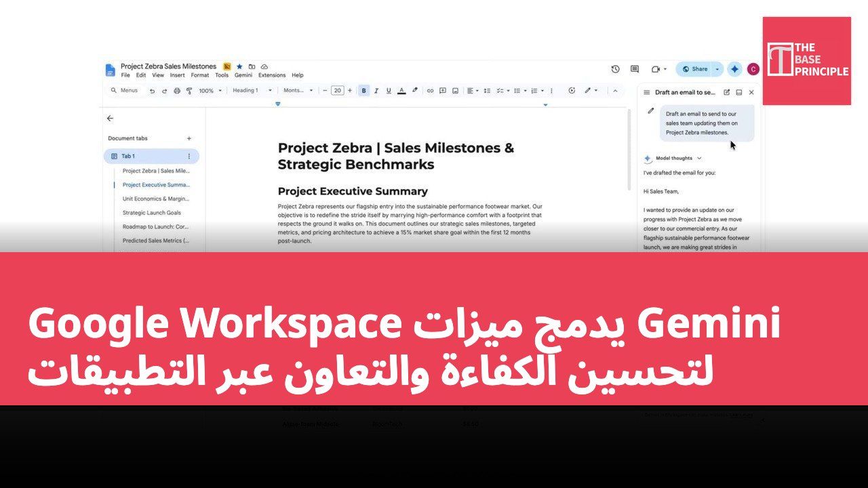
Task: Close the document tabs sidebar with the arrow
Action: [111, 118]
